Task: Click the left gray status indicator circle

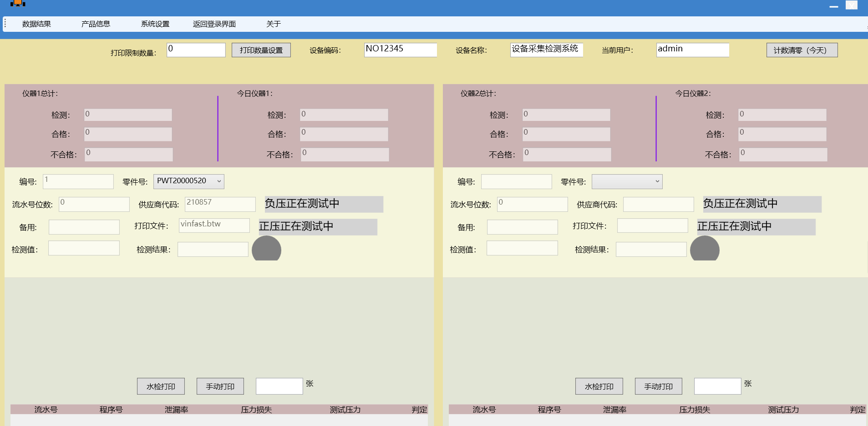Action: 267,249
